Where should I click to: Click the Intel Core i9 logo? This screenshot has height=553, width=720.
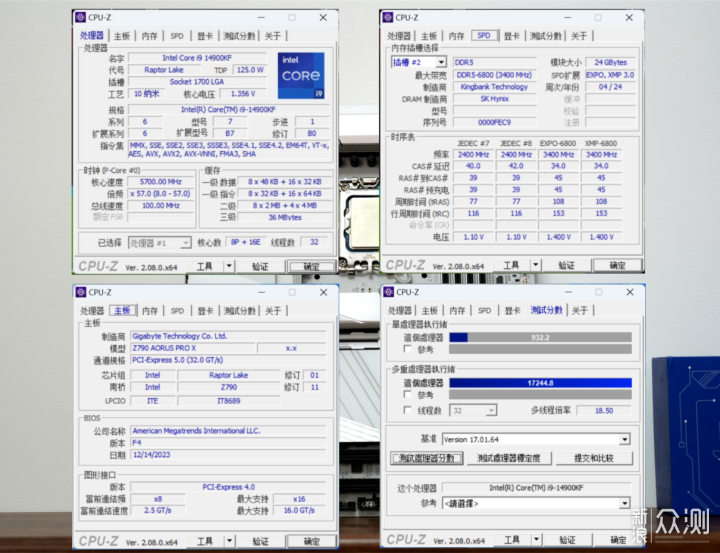[301, 75]
